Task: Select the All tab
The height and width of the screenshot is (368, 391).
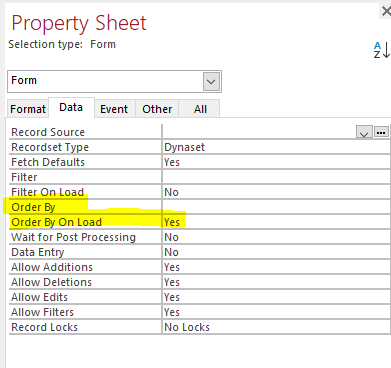Action: tap(200, 109)
